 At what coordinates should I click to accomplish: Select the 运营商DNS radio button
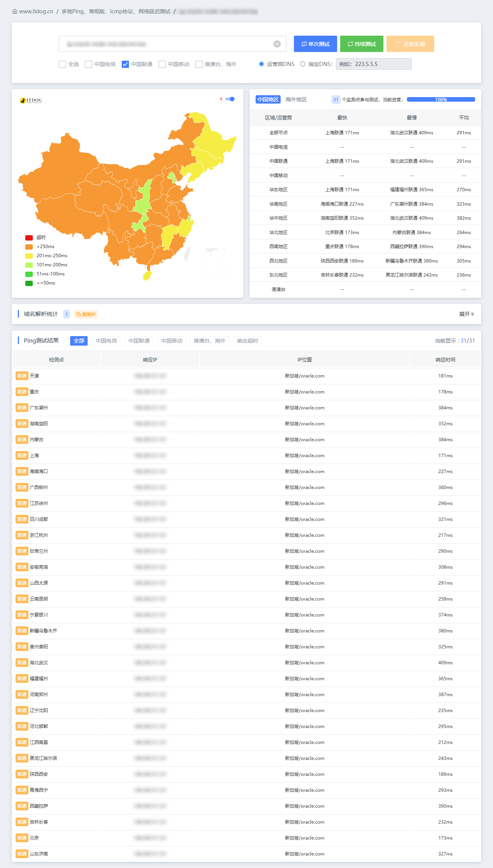[x=261, y=64]
